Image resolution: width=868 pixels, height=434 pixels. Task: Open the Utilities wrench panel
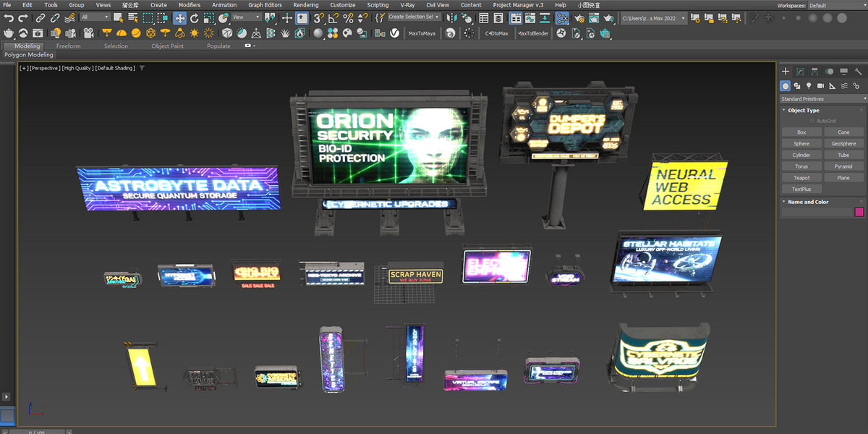[x=859, y=72]
